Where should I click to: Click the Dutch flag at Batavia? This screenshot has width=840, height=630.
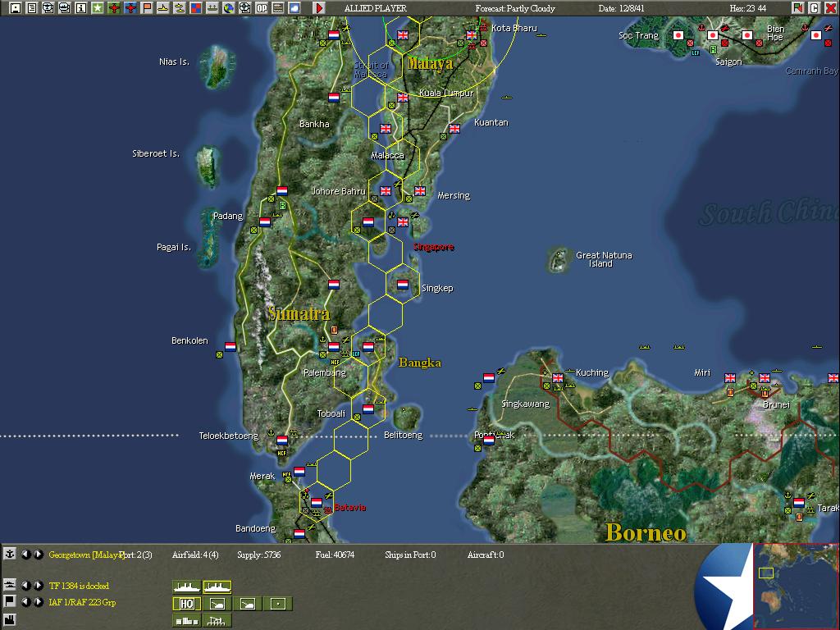[317, 503]
